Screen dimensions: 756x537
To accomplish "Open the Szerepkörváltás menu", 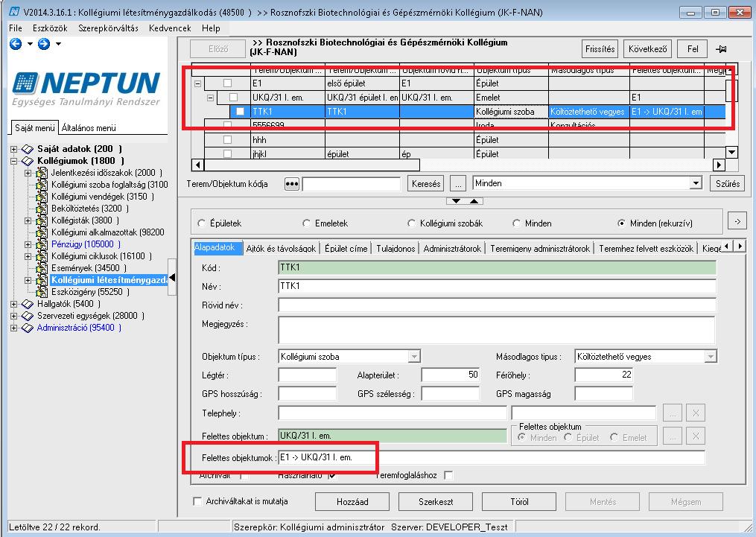I will point(109,28).
